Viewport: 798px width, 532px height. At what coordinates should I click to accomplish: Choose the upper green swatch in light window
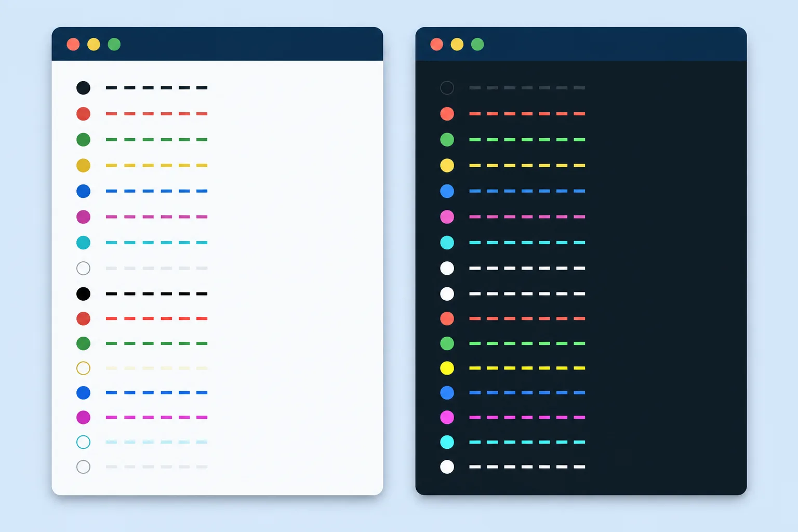point(83,140)
